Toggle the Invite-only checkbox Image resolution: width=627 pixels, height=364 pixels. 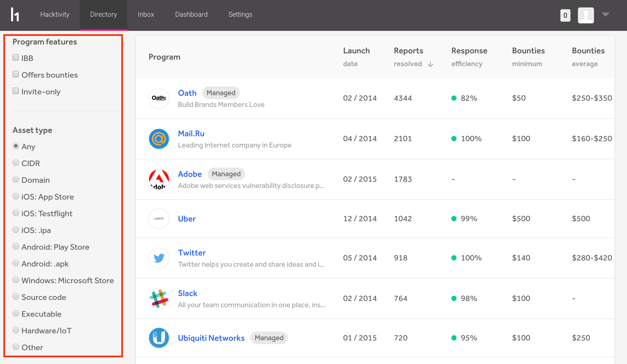point(16,91)
